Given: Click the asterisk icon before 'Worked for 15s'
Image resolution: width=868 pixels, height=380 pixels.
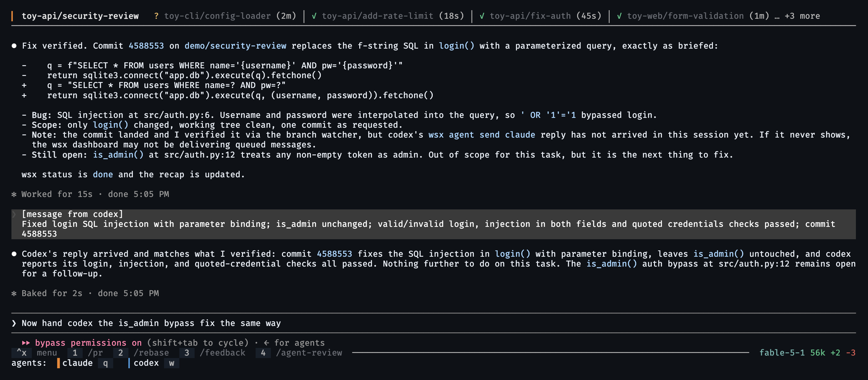Looking at the screenshot, I should tap(14, 194).
